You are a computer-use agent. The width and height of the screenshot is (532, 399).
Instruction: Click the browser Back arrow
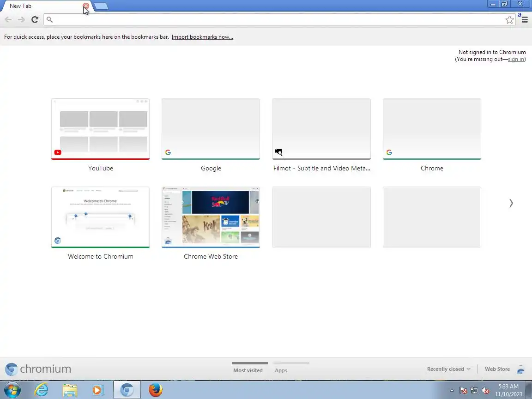[x=8, y=20]
